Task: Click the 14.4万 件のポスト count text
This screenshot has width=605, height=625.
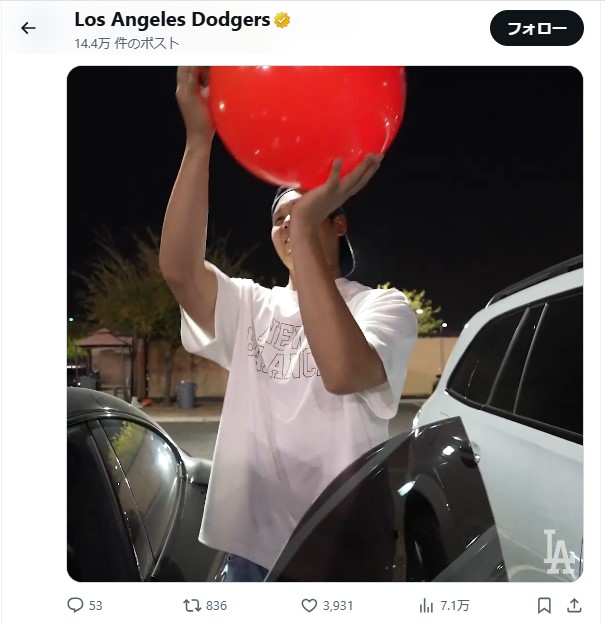Action: coord(127,43)
